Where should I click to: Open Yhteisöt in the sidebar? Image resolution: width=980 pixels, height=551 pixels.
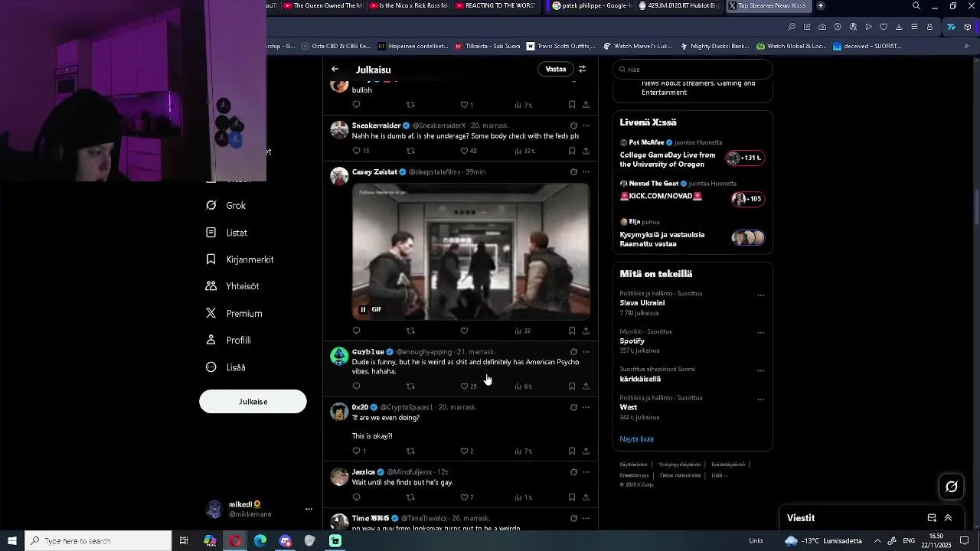[233, 286]
